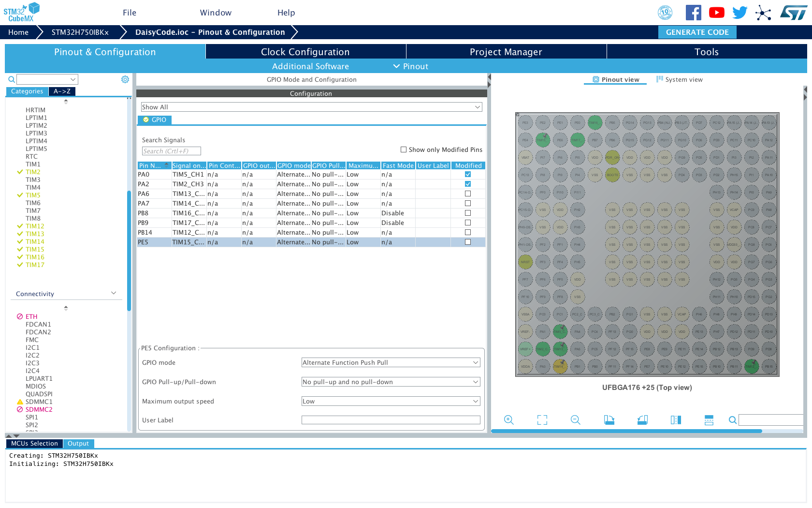Click the Connectivity list sort arrow
Viewport: 812px width, 508px height.
click(66, 308)
